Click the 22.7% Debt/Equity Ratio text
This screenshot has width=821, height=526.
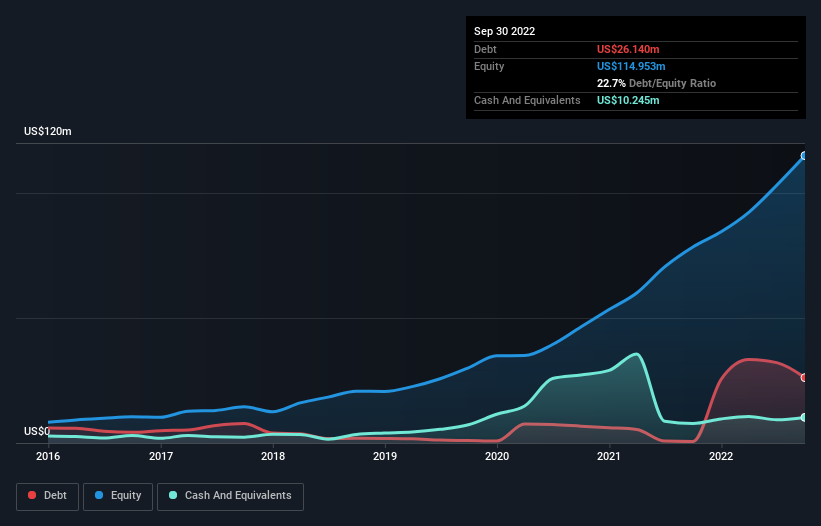[x=656, y=83]
